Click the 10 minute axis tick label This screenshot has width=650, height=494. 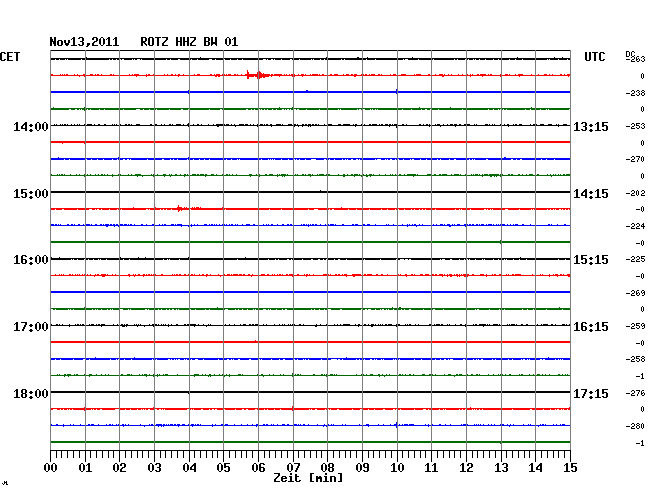click(x=397, y=468)
